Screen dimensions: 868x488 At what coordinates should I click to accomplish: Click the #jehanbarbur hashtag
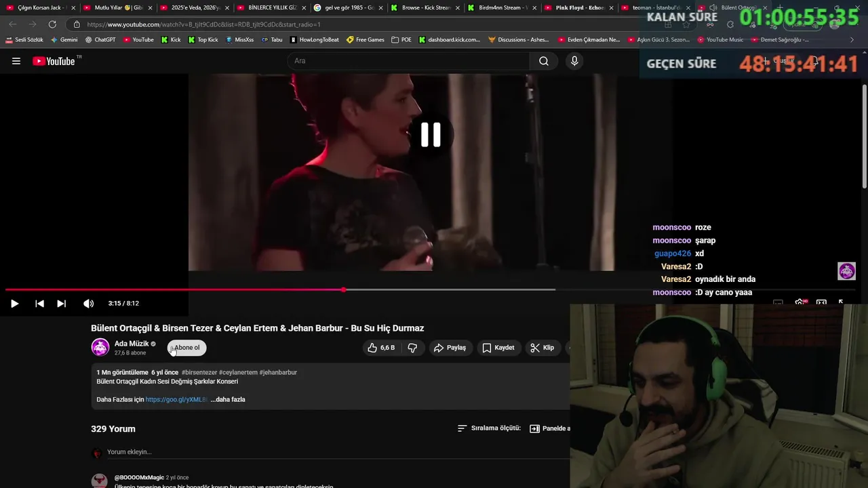pyautogui.click(x=278, y=373)
